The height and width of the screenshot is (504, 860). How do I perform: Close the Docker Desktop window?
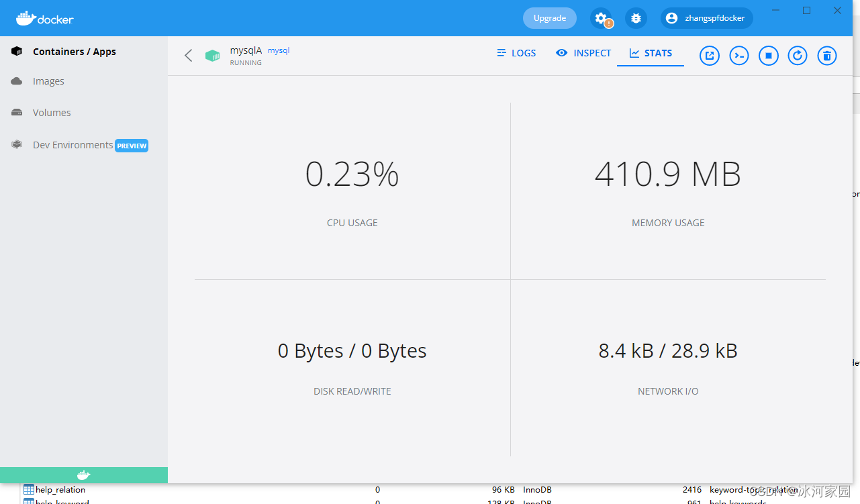[838, 10]
